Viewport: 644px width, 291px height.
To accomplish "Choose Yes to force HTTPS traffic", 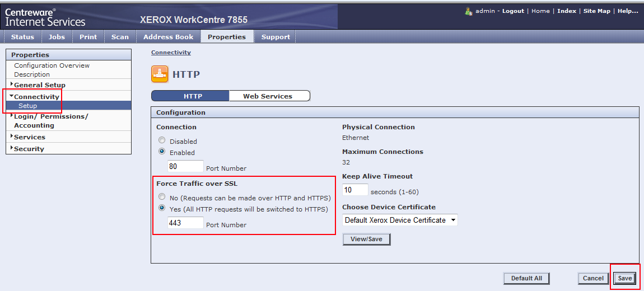I will 162,208.
